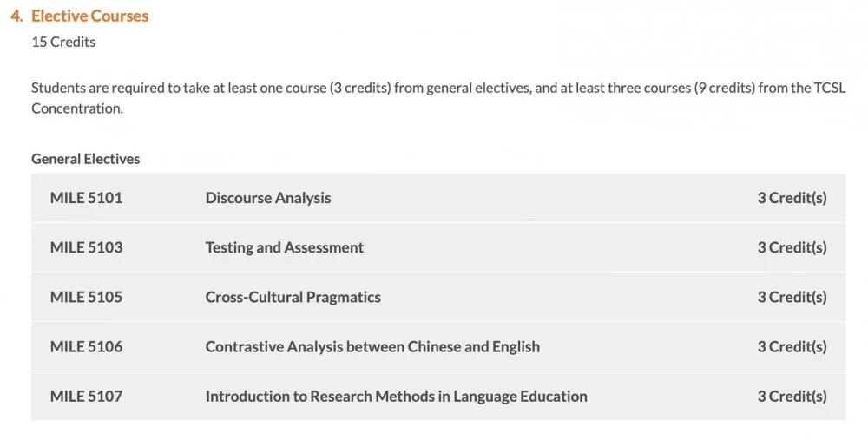868x440 pixels.
Task: Select the MILE 5105 course code
Action: 86,297
